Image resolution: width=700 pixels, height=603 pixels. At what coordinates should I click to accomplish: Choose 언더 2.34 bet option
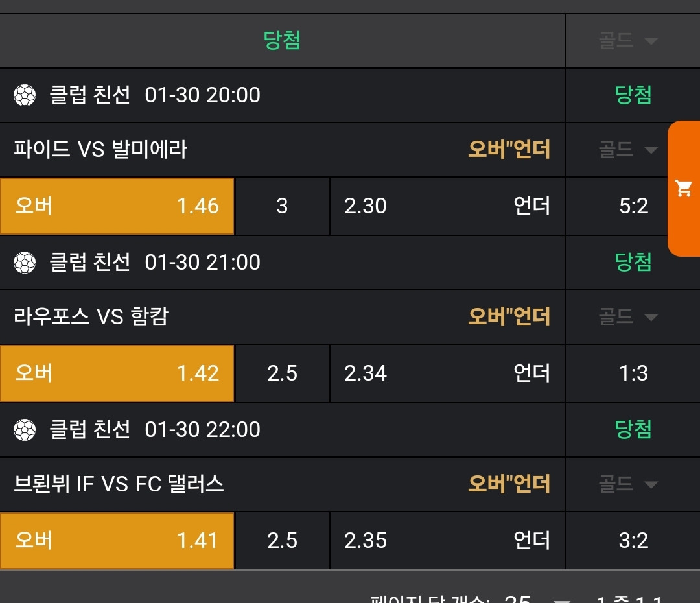tap(447, 373)
